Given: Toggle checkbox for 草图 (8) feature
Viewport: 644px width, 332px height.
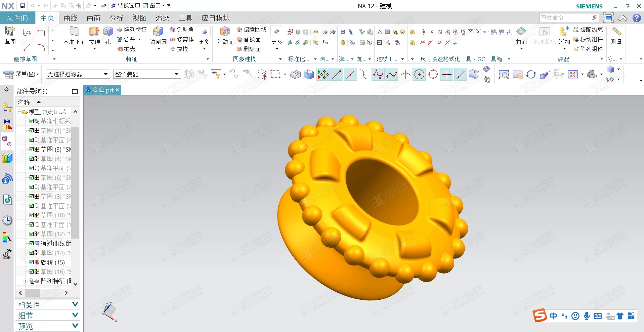Looking at the screenshot, I should point(32,196).
